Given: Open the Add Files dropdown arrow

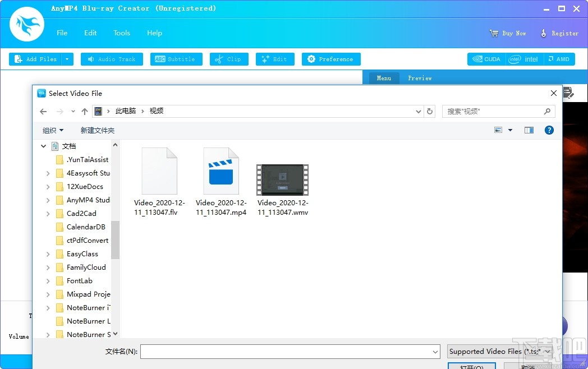Looking at the screenshot, I should point(67,59).
